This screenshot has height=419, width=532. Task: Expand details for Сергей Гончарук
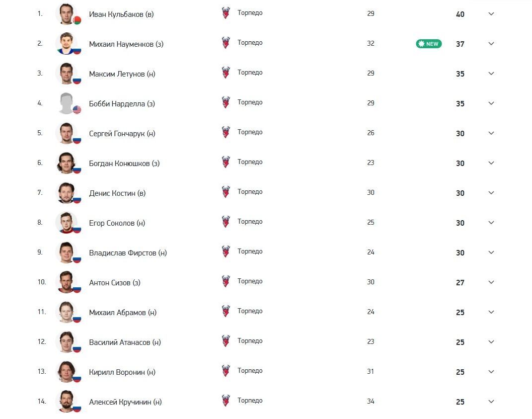pyautogui.click(x=491, y=133)
